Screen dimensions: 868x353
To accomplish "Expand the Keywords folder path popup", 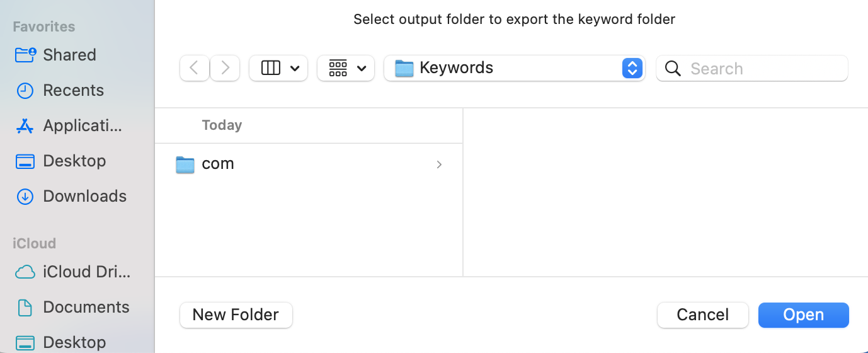I will click(632, 68).
